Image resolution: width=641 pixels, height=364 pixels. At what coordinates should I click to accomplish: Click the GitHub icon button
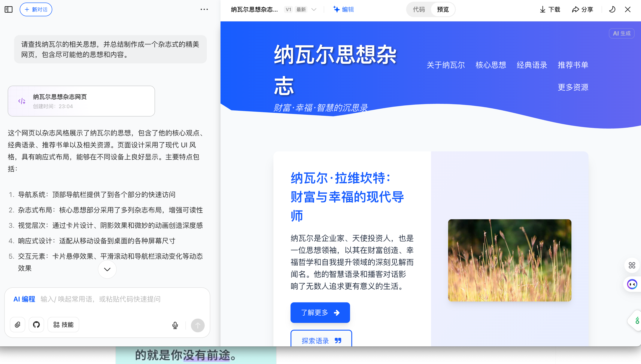[x=36, y=325]
